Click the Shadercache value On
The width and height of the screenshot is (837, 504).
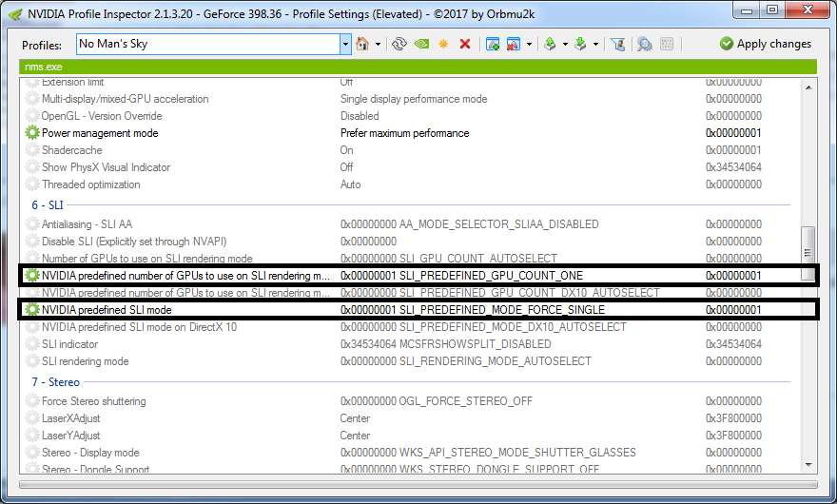pos(346,150)
